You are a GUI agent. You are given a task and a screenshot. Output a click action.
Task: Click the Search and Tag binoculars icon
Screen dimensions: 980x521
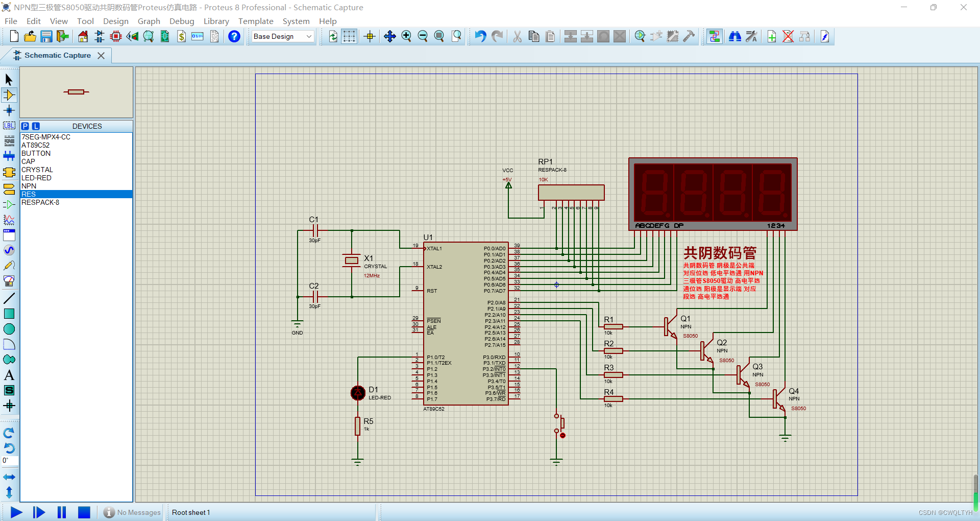[x=734, y=36]
